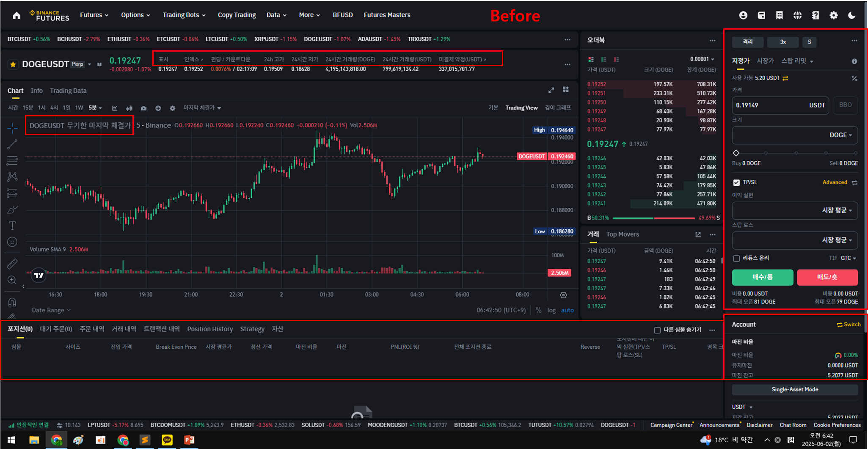The image size is (868, 449).
Task: Open the order calculator percent icon
Action: coord(854,78)
